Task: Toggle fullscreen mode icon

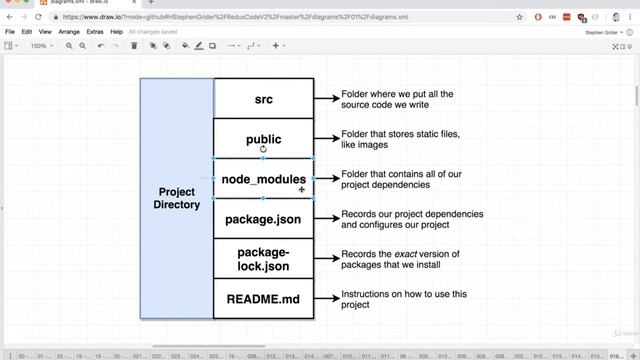Action: (616, 47)
